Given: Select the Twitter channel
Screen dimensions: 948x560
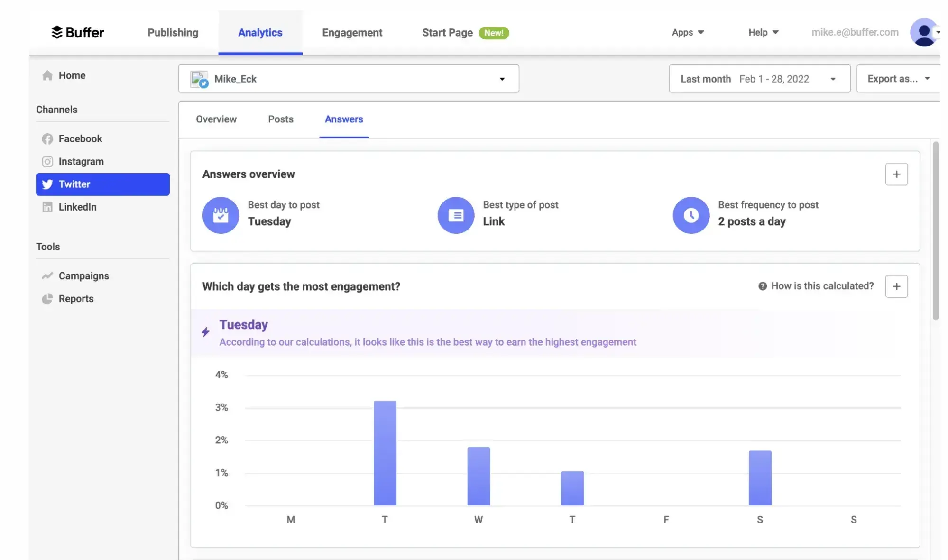Looking at the screenshot, I should click(x=74, y=184).
